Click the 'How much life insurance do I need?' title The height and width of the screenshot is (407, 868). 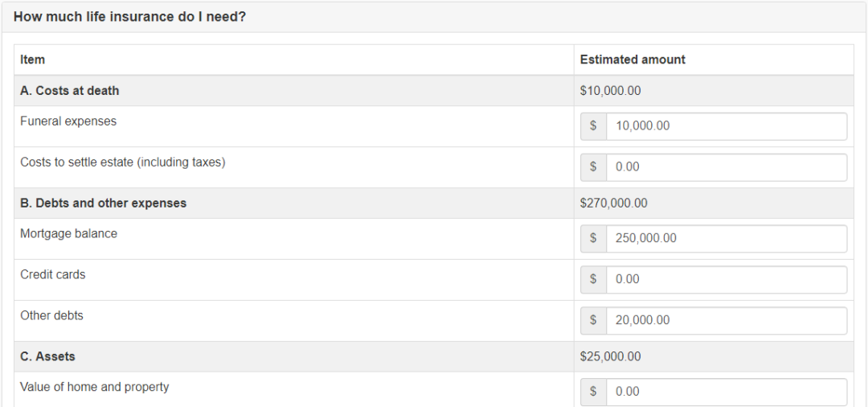tap(129, 17)
